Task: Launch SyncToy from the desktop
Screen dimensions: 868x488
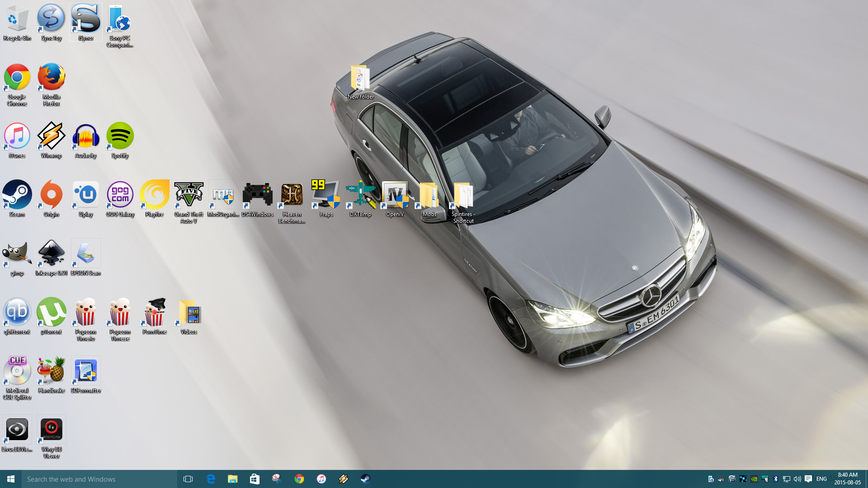Action: 51,23
